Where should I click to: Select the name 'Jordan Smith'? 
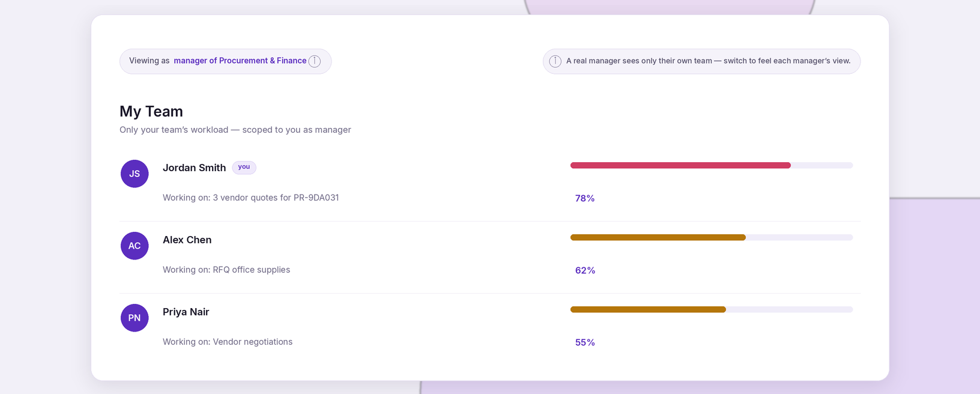[194, 168]
